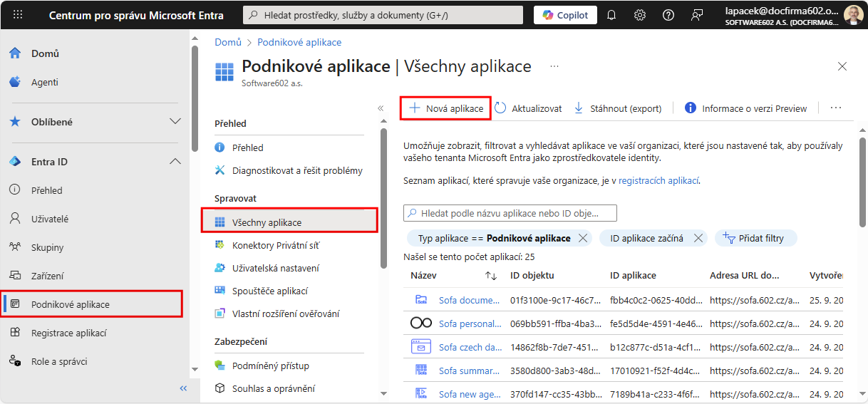
Task: Open Zařízení in left navigation
Action: point(47,276)
